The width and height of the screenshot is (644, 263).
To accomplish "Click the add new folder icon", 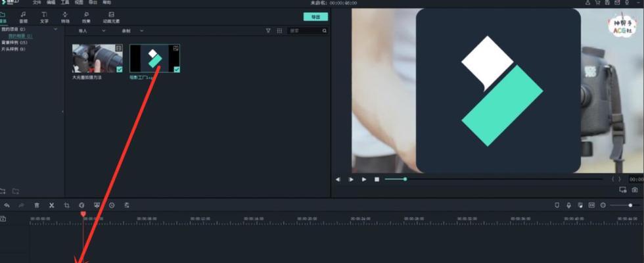I will (3, 191).
